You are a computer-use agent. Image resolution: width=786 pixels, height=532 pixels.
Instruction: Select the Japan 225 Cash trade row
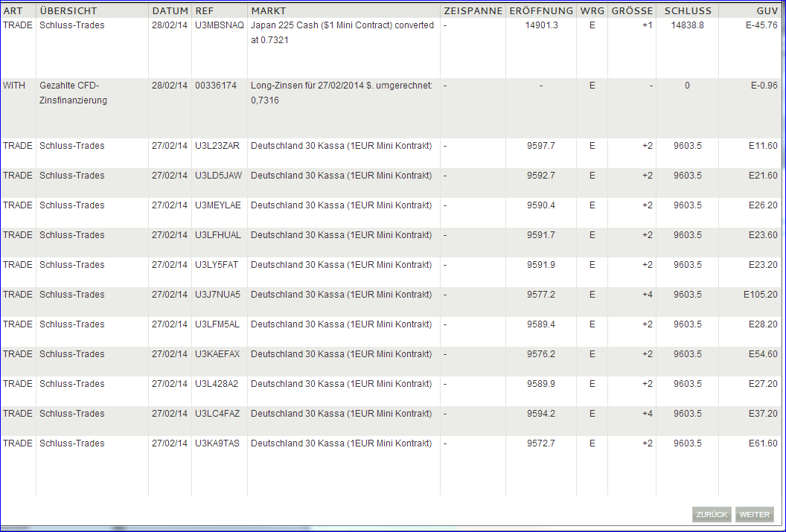(298, 33)
